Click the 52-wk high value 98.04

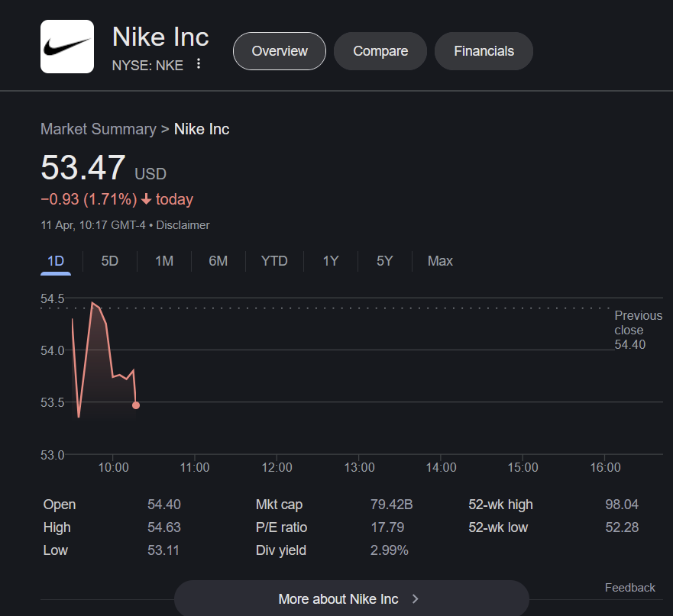622,505
